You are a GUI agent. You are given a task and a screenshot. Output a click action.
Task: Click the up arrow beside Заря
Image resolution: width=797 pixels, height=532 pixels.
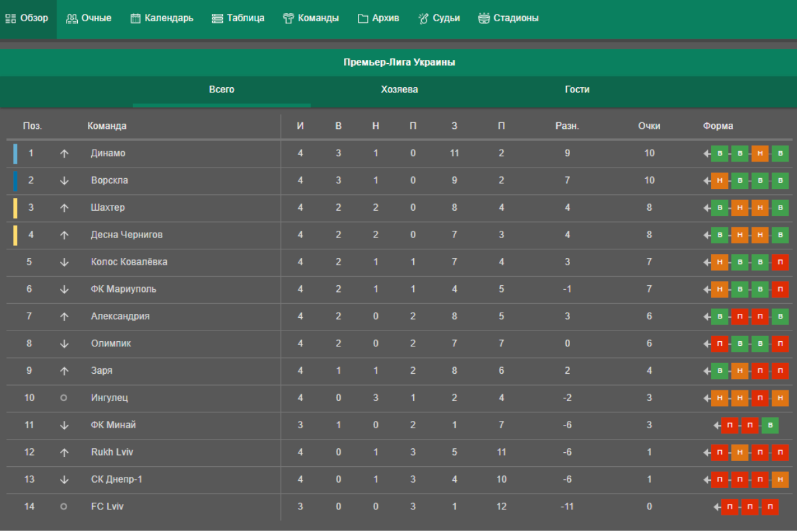click(64, 370)
